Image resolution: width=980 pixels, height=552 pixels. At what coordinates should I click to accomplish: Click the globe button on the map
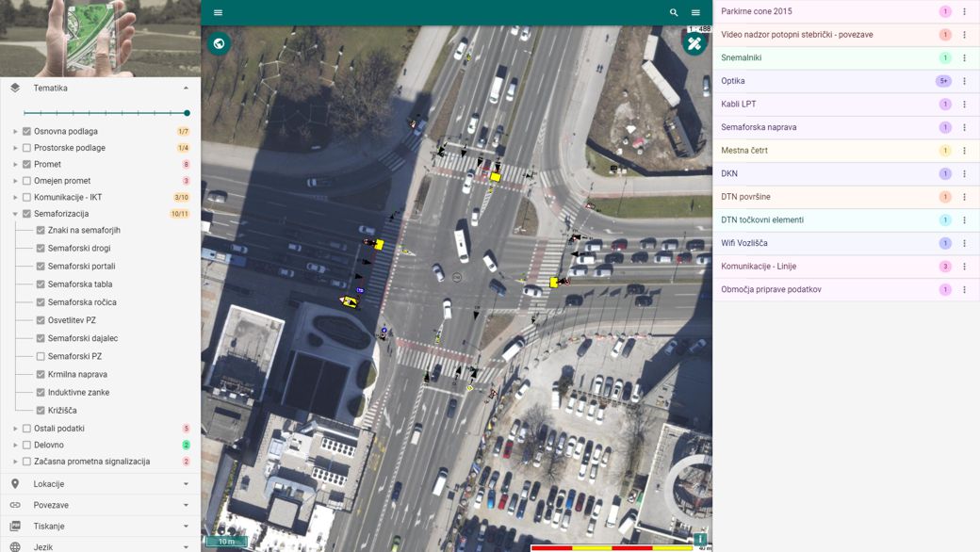pos(219,43)
